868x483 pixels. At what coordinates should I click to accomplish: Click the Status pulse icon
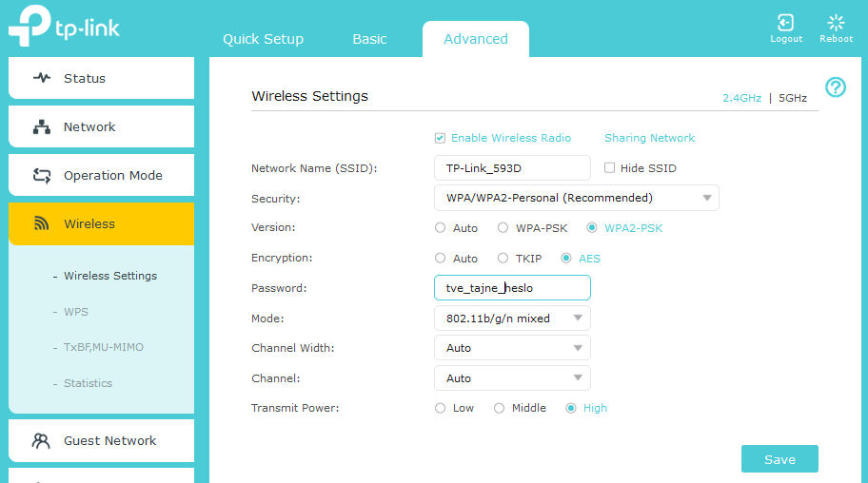point(42,78)
